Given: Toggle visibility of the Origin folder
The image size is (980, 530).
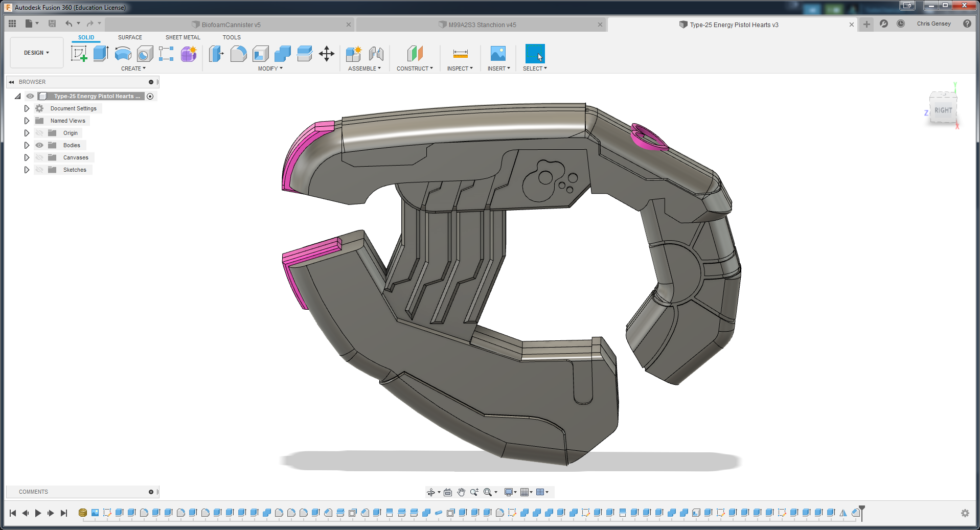Looking at the screenshot, I should coord(39,133).
